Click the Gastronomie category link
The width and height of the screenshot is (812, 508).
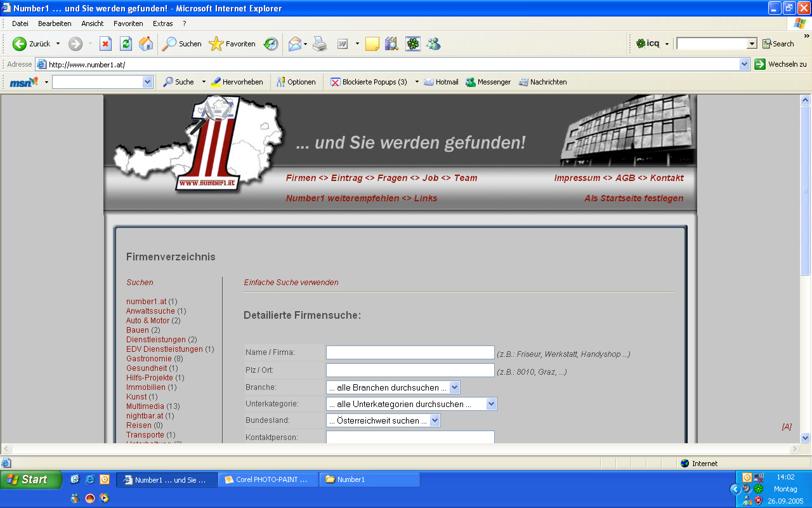click(x=149, y=359)
